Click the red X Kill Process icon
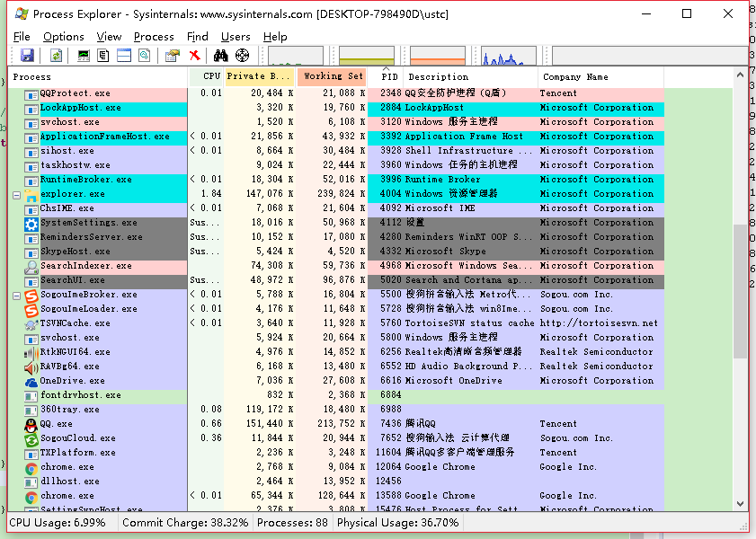This screenshot has width=756, height=539. tap(195, 56)
